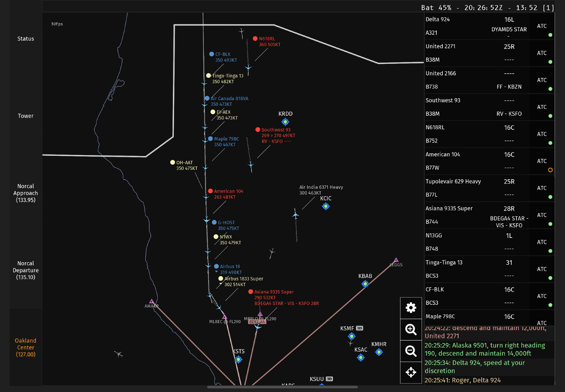This screenshot has width=565, height=392.
Task: Click Delta 924 green status indicator
Action: point(550,35)
